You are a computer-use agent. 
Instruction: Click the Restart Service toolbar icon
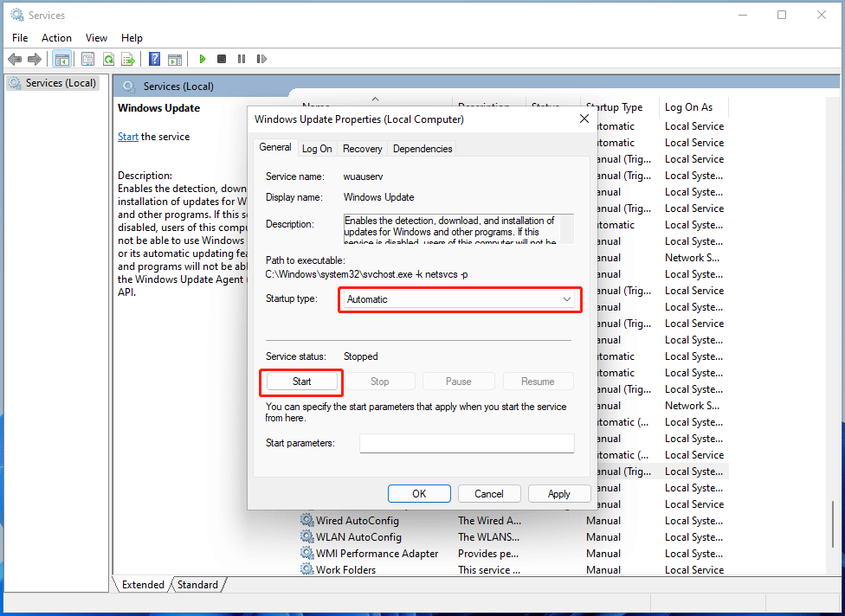coord(262,59)
